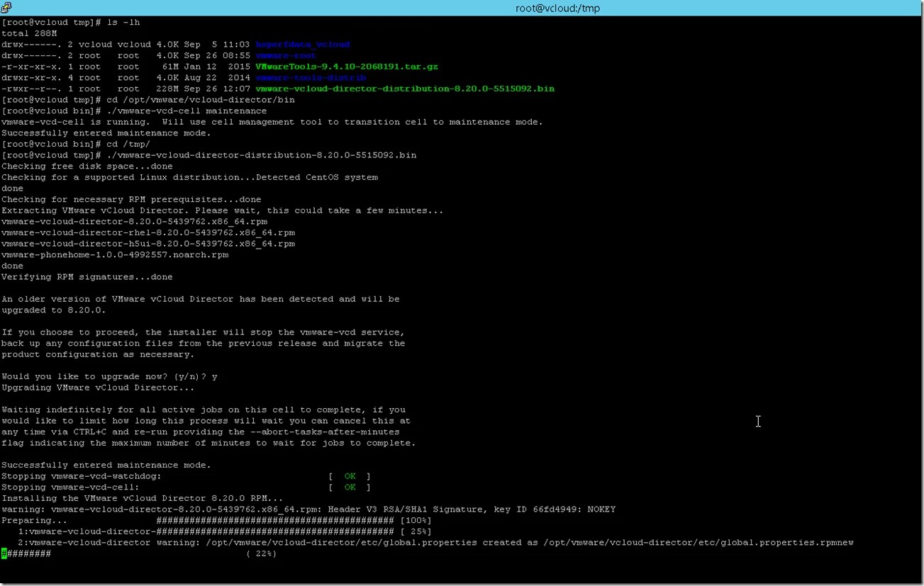Click "Verifying RPM signatures...done" line
924x586 pixels.
pos(87,277)
